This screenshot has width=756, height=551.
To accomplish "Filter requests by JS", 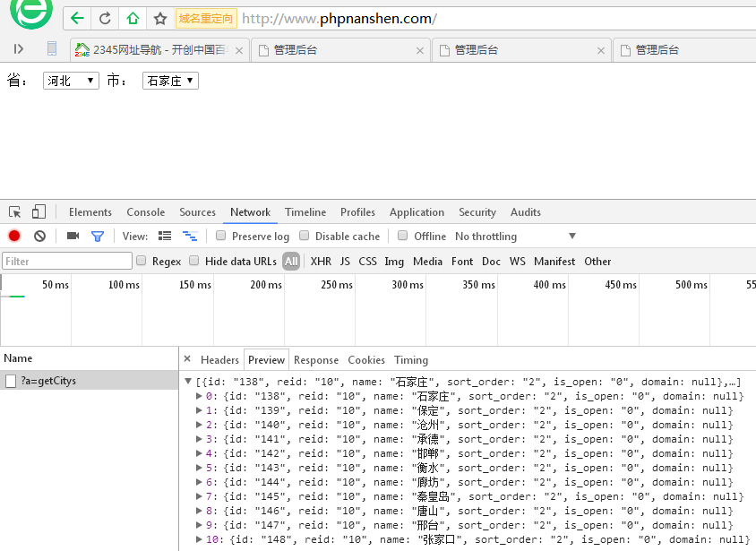I will tap(345, 262).
